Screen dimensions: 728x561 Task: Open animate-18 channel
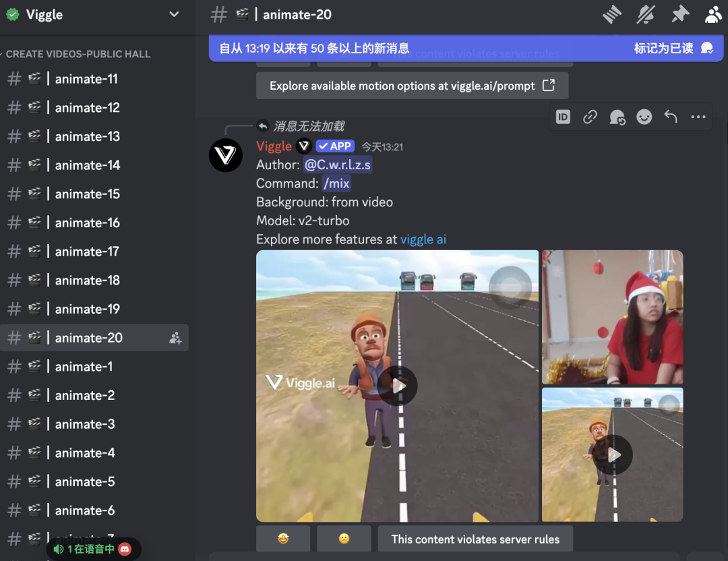tap(94, 280)
